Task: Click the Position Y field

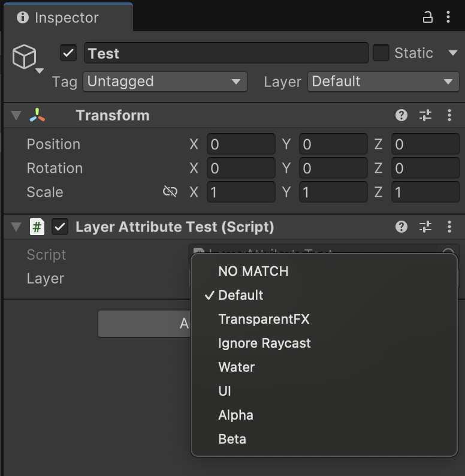Action: tap(333, 144)
